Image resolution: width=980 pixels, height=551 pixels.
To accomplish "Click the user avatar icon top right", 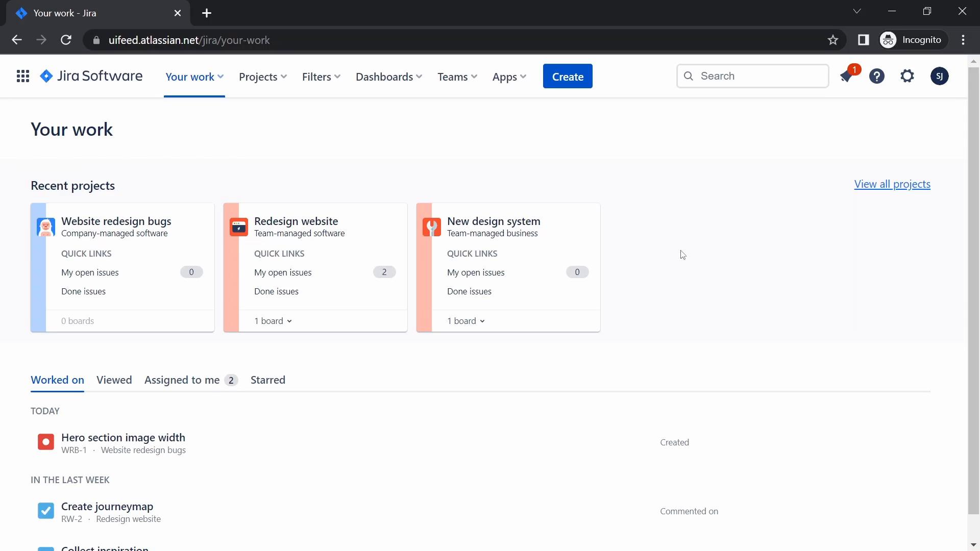I will coord(939,76).
